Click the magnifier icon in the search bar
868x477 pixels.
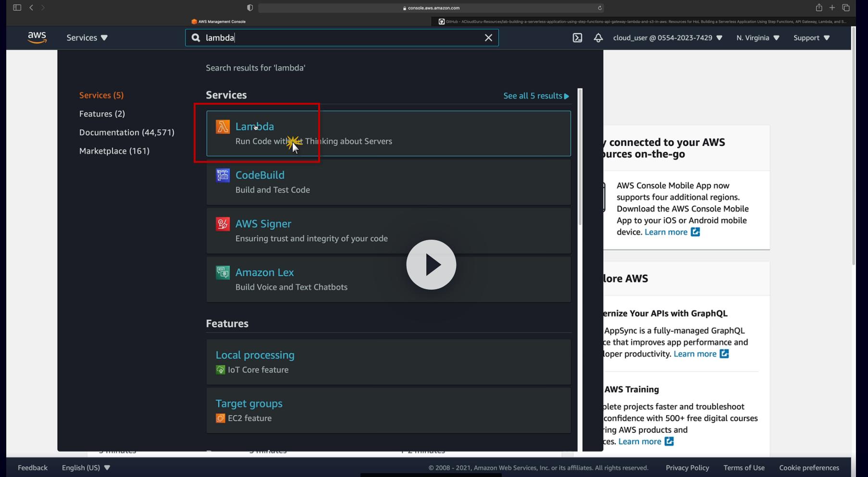click(196, 38)
